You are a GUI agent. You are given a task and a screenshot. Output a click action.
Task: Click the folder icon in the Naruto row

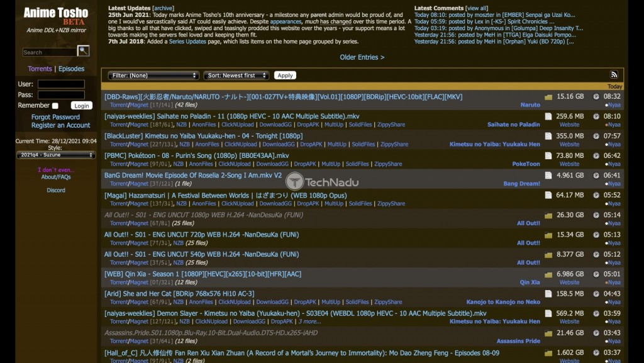548,98
